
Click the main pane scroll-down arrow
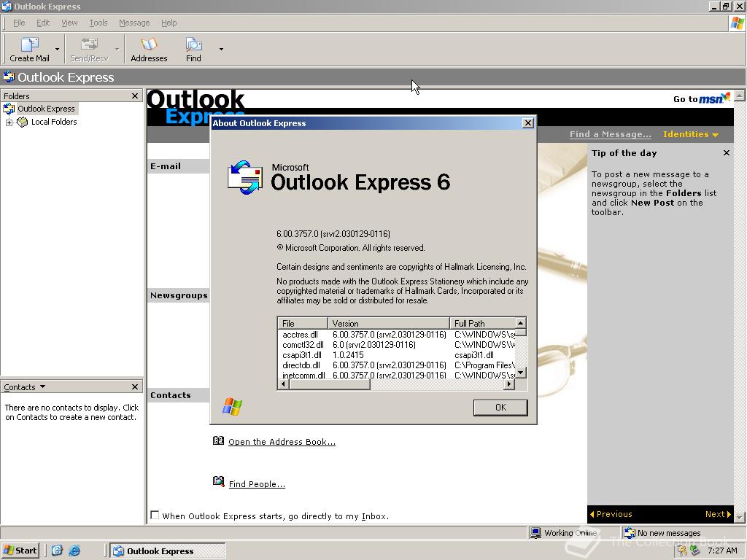click(x=740, y=517)
